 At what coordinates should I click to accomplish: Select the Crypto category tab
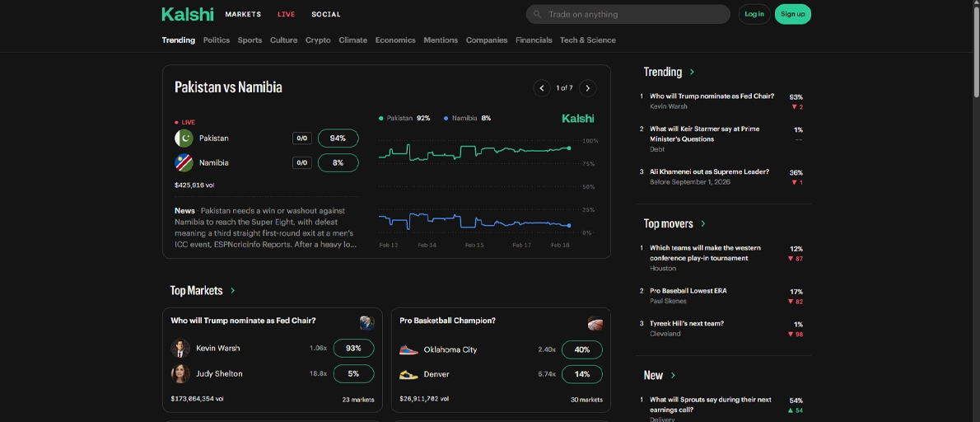tap(318, 40)
